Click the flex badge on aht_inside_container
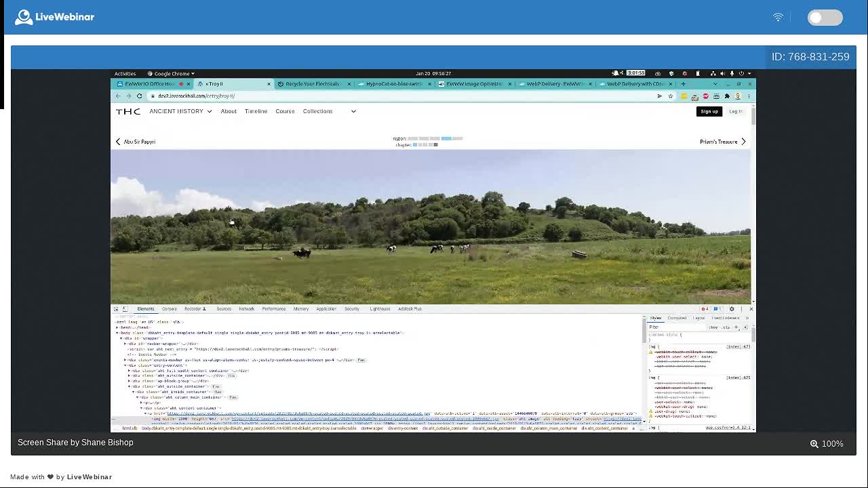 [218, 392]
